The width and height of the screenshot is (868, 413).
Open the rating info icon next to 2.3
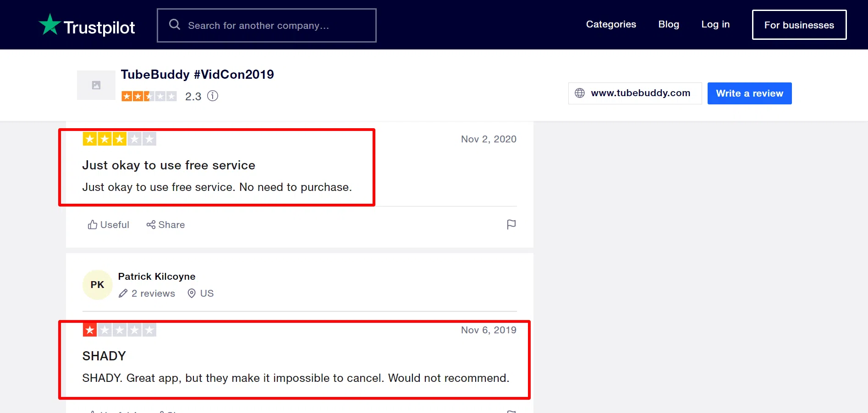tap(213, 96)
